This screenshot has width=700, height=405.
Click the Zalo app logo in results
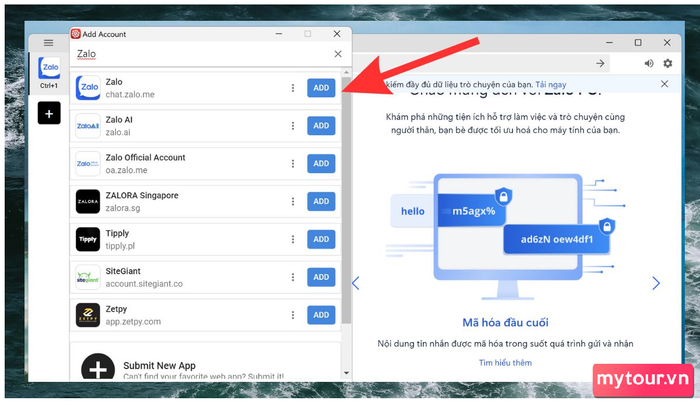coord(88,88)
